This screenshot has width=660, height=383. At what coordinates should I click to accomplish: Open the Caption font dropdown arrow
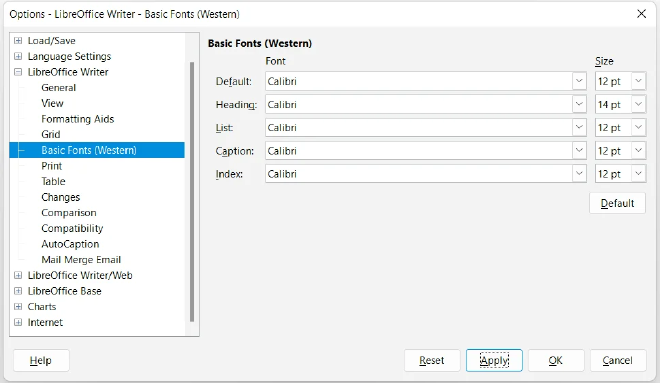pyautogui.click(x=579, y=150)
